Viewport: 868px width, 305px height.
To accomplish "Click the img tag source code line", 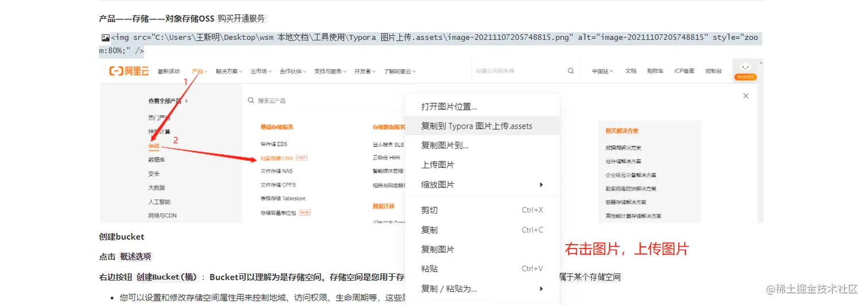I will pyautogui.click(x=431, y=44).
